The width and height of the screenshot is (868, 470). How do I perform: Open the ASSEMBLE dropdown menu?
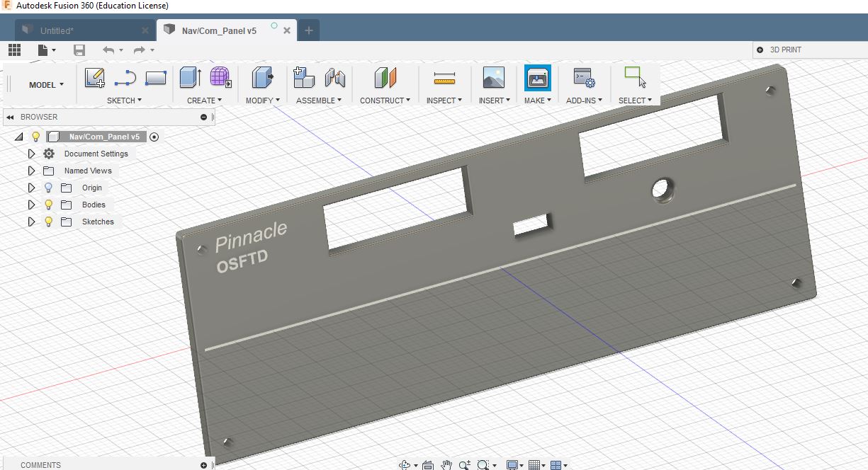[x=319, y=101]
